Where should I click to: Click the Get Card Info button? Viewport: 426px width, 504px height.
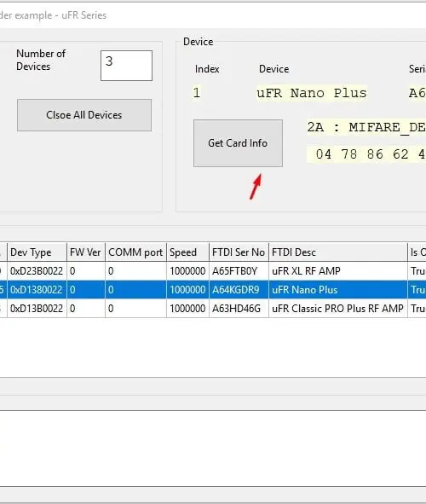(x=238, y=143)
